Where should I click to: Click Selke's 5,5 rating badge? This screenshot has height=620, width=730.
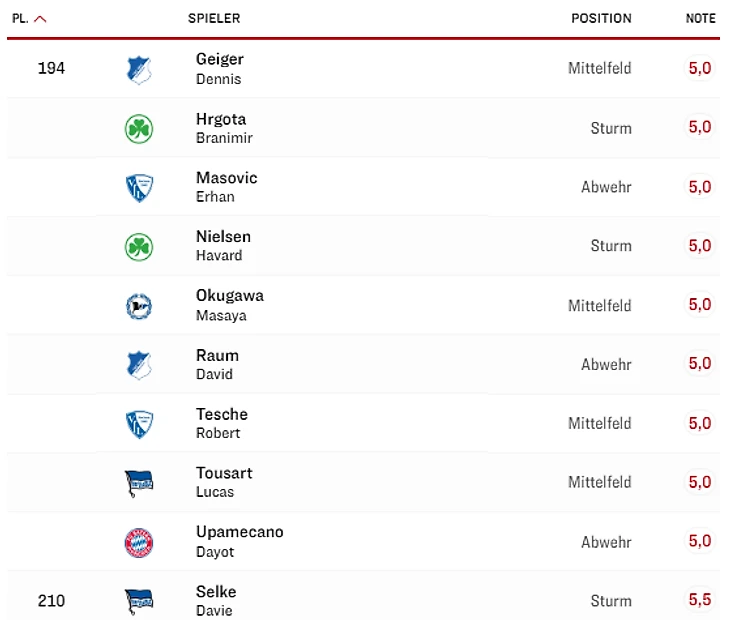point(700,600)
